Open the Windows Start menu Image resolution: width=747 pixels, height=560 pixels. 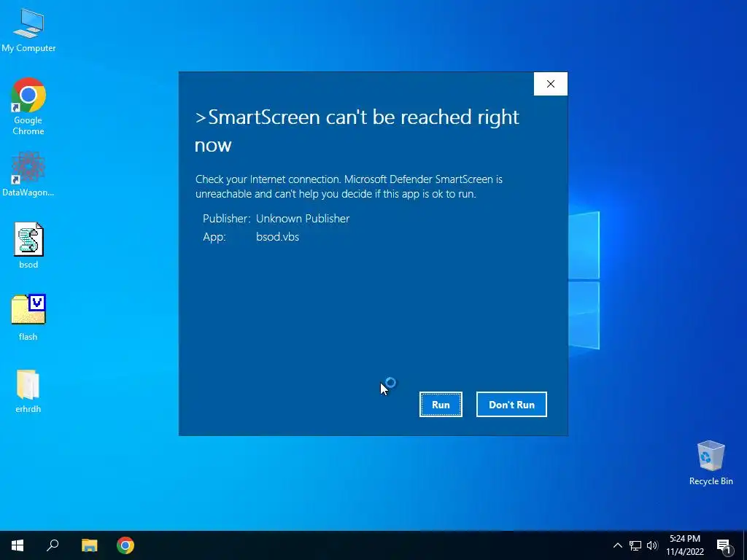[x=18, y=545]
